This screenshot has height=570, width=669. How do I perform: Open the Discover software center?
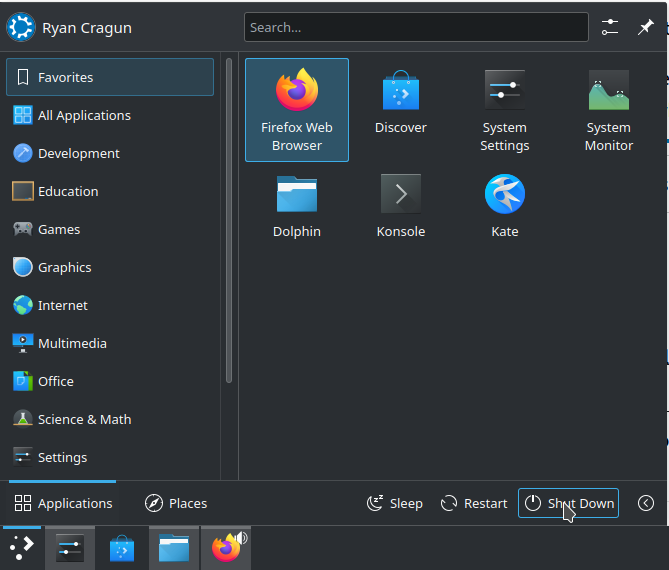pos(401,110)
